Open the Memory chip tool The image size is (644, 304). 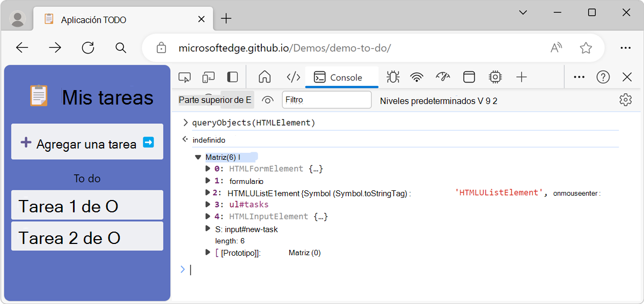point(495,77)
